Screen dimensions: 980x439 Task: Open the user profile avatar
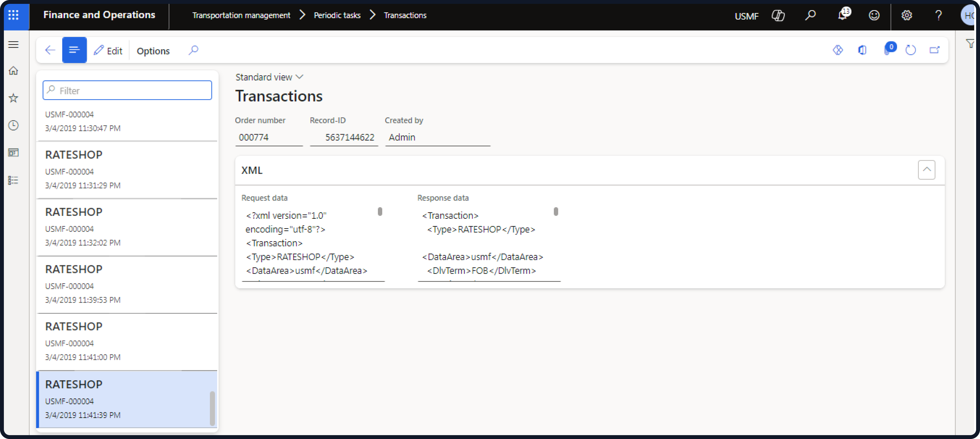[968, 15]
